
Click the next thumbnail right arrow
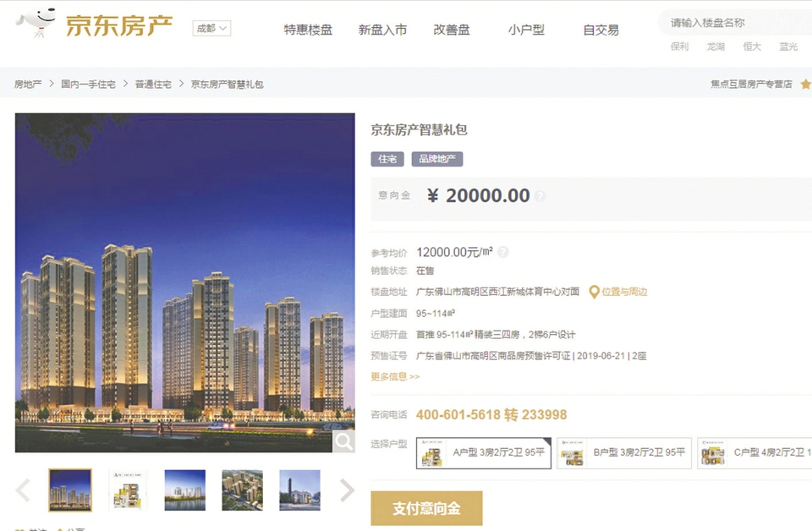click(x=347, y=490)
